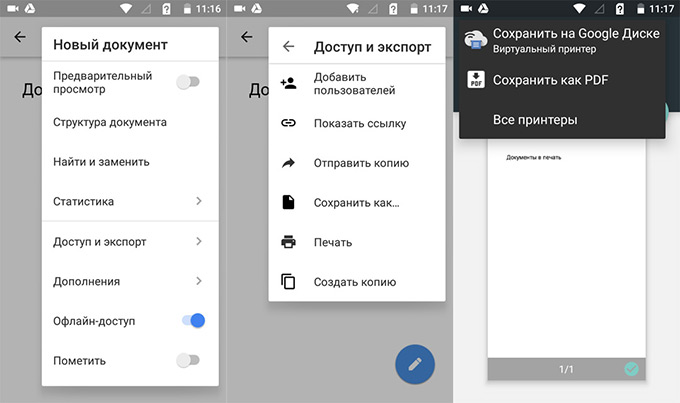Click the link chain icon
This screenshot has width=680, height=403.
click(x=288, y=123)
